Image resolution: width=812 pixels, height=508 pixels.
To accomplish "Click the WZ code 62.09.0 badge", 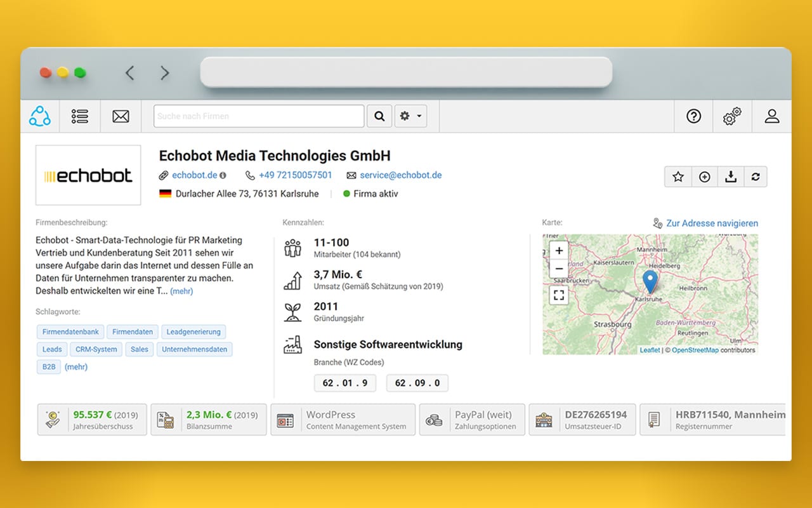I will (x=417, y=383).
